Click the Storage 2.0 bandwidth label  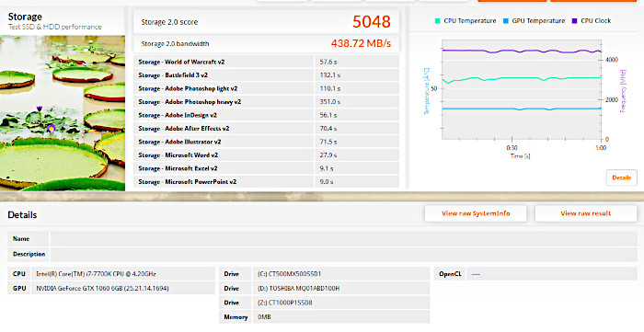pos(175,44)
